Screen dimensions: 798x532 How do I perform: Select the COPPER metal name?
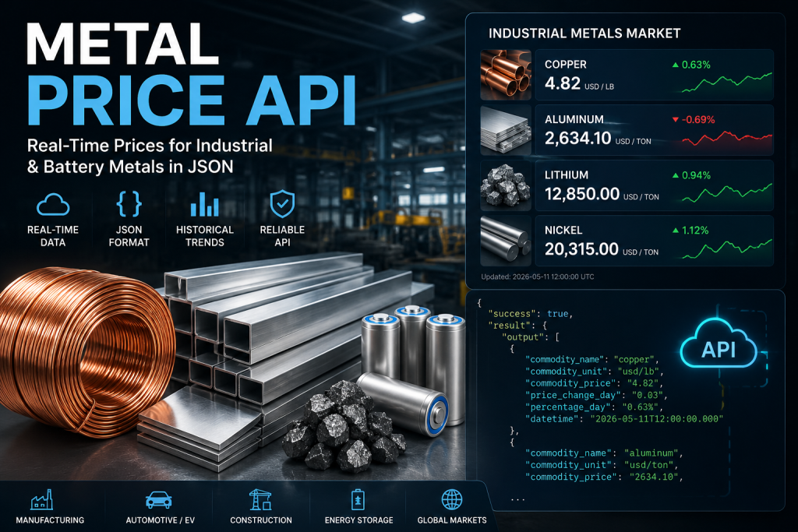(566, 65)
